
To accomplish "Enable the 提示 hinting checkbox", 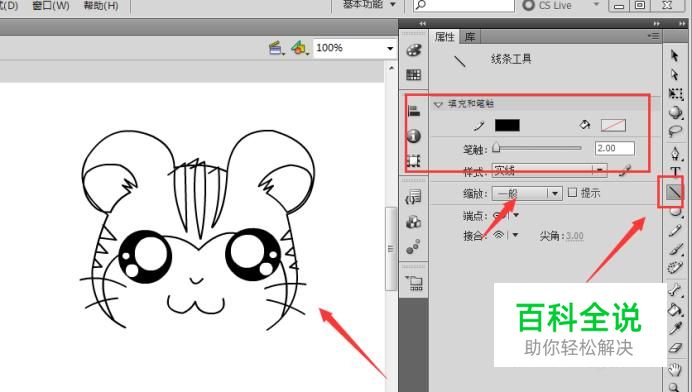I will [572, 192].
